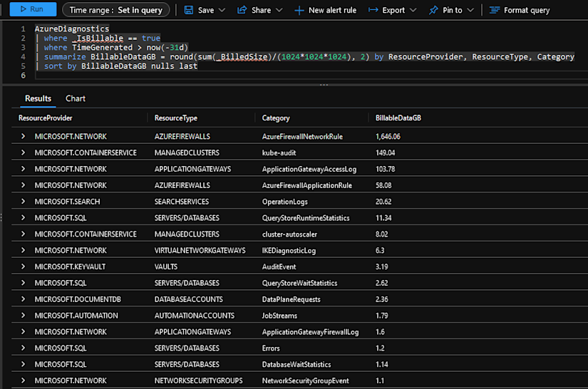Viewport: 588px width, 389px height.
Task: Expand the kube-audit row
Action: [x=24, y=152]
